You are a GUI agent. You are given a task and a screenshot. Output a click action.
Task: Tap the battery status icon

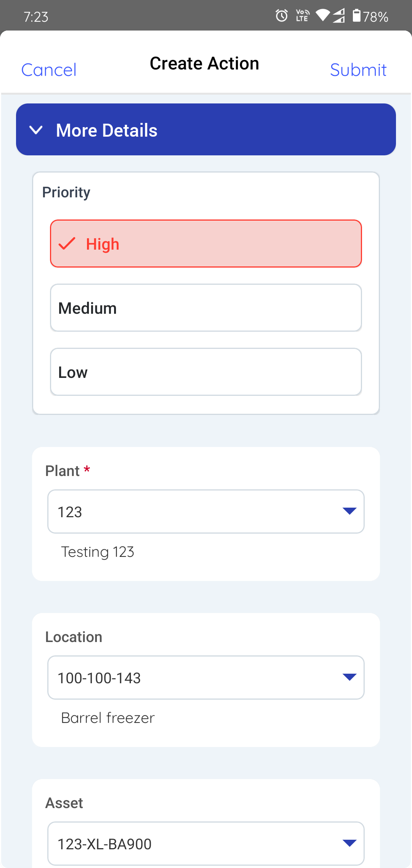click(x=356, y=16)
